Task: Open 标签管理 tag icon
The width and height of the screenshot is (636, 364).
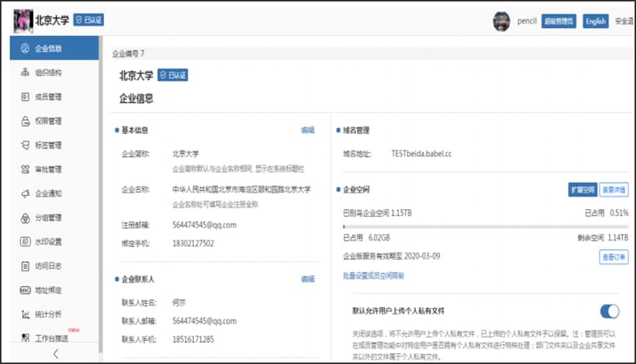Action: (x=26, y=145)
